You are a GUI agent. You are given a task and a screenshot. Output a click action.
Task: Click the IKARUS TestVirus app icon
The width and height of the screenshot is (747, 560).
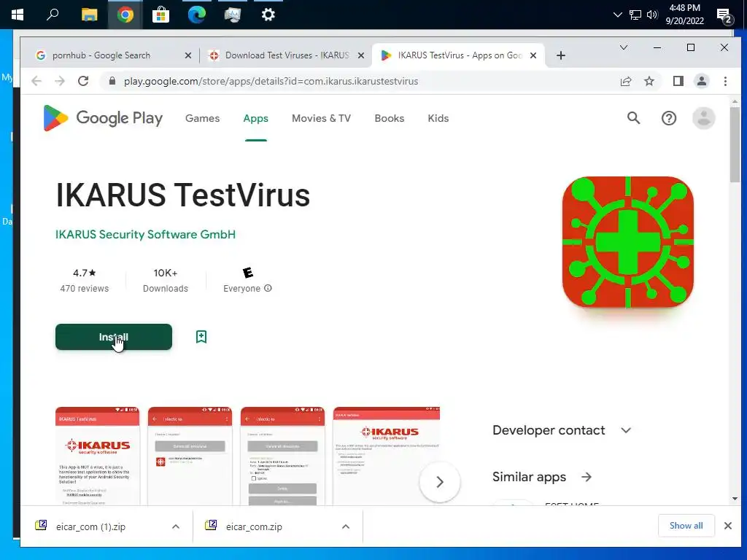click(x=628, y=242)
